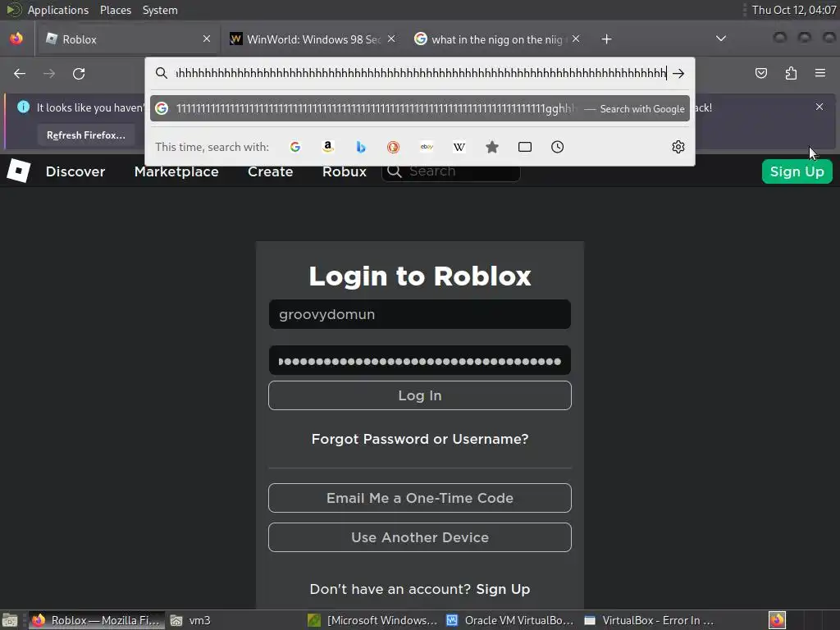Switch to the Google search results tab
The image size is (840, 630).
[x=497, y=39]
